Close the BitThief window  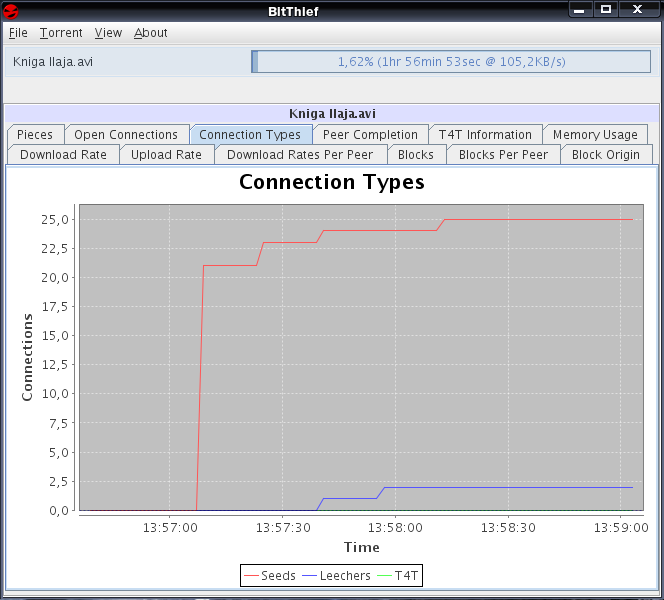click(637, 10)
